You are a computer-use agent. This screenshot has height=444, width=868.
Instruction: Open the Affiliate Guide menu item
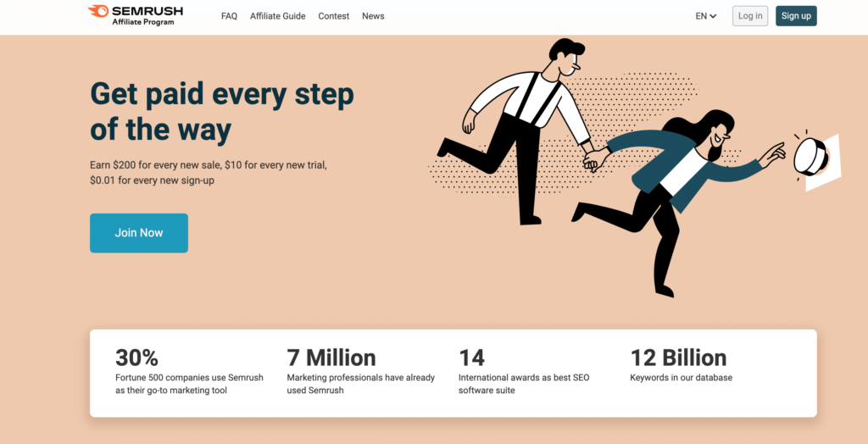[277, 16]
